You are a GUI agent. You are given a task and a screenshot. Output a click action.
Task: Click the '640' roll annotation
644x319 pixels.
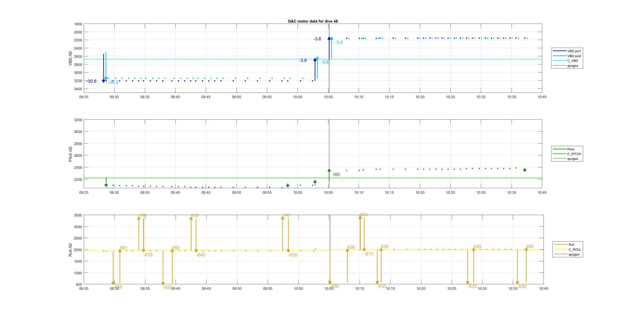[287, 215]
